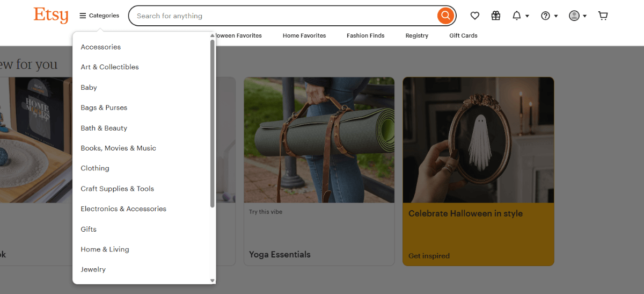
Task: Open the yoga mat photo
Action: click(x=319, y=140)
